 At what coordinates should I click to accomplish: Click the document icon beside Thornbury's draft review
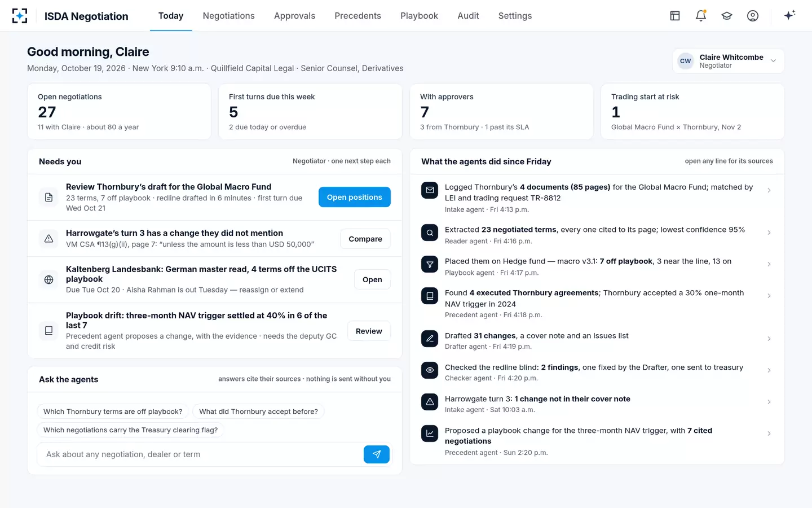click(x=49, y=197)
